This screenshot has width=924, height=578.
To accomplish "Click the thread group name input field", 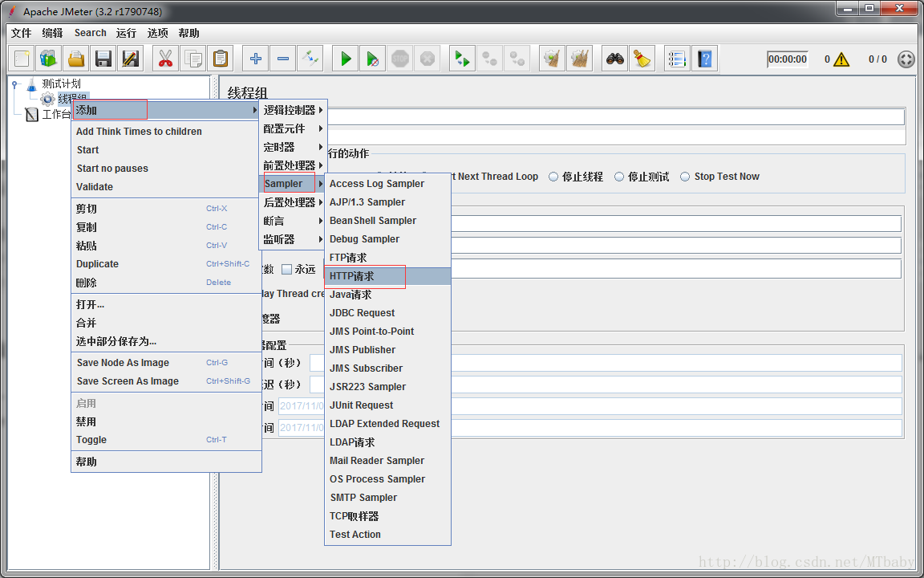I will coord(616,116).
